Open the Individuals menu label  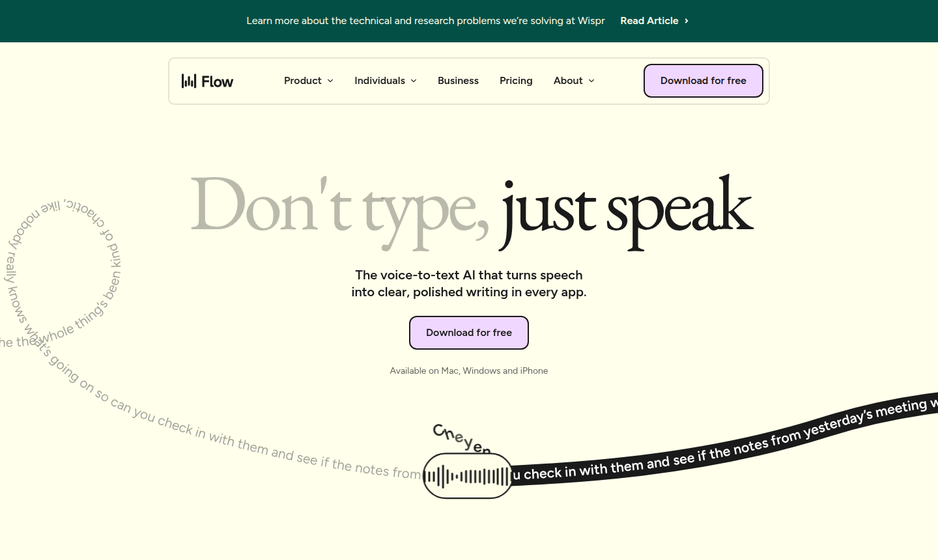coord(379,81)
